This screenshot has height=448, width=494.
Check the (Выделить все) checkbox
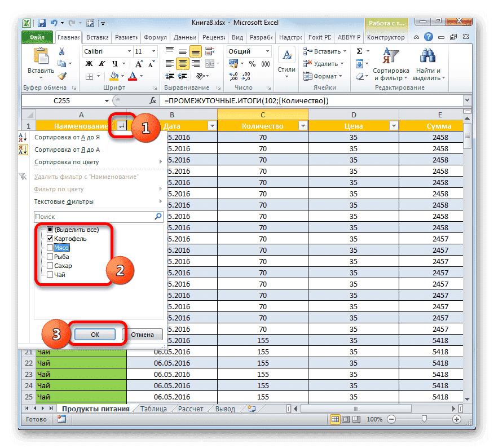click(x=50, y=230)
